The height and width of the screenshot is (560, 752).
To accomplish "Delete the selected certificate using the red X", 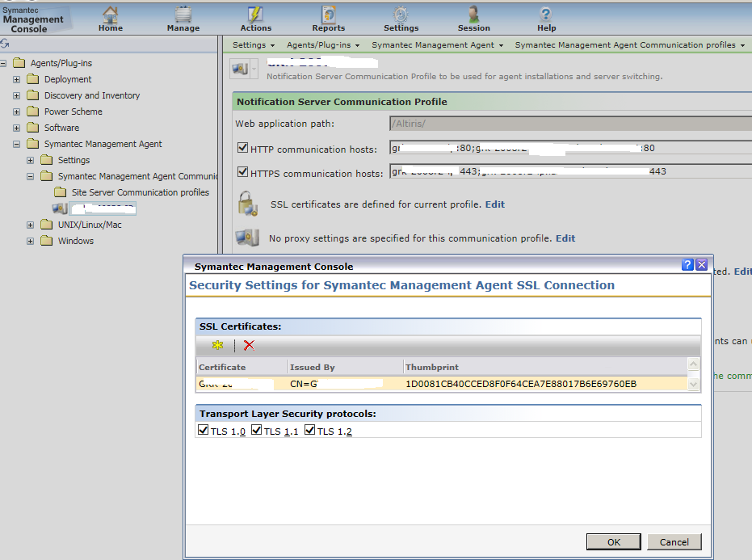I will click(x=249, y=345).
